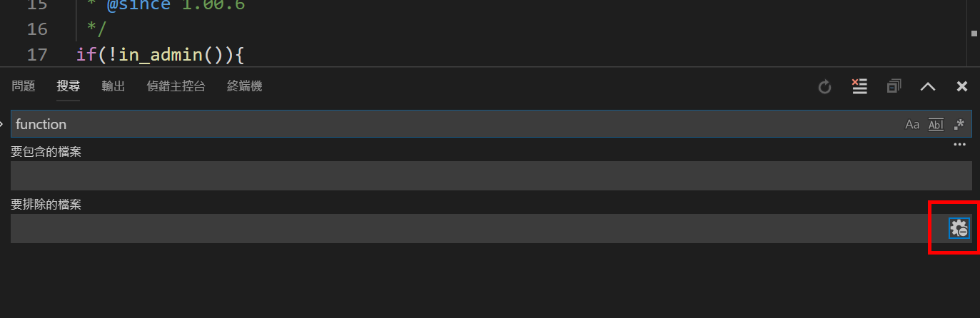Enable regular expression search
980x318 pixels.
click(x=959, y=124)
